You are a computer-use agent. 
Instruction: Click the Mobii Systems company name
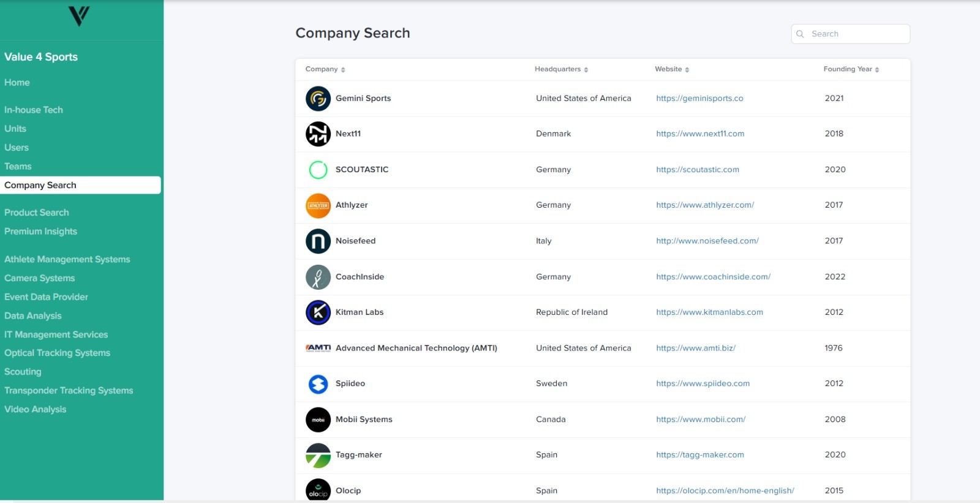(364, 420)
